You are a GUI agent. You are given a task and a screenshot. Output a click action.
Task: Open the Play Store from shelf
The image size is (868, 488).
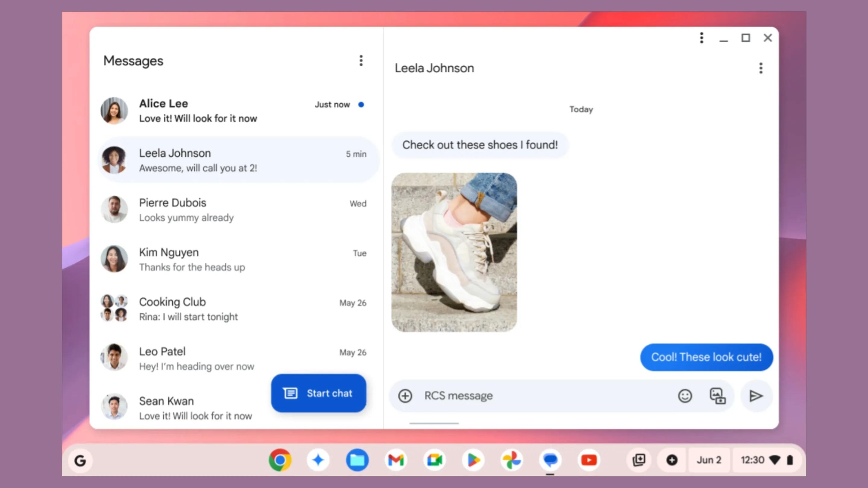tap(473, 460)
